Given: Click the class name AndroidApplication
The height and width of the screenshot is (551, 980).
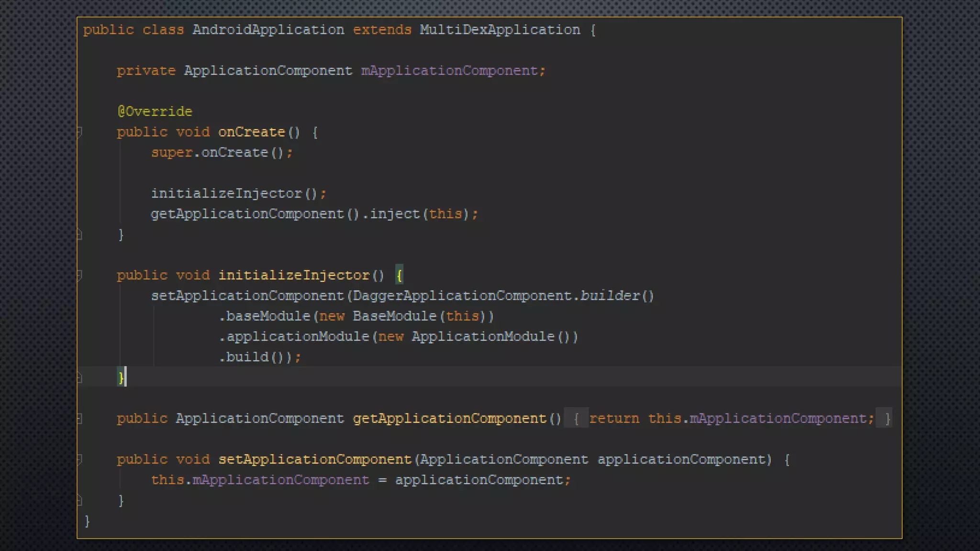Looking at the screenshot, I should 268,30.
